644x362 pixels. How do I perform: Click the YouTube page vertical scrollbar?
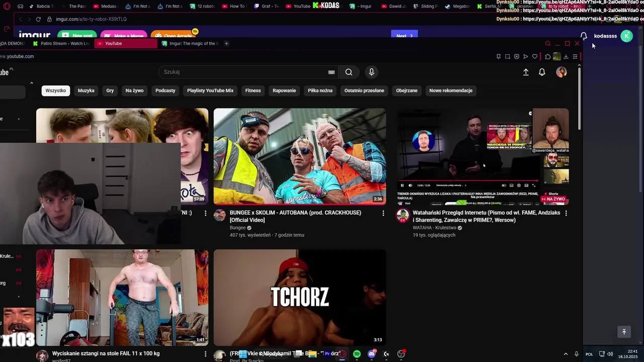pos(580,98)
